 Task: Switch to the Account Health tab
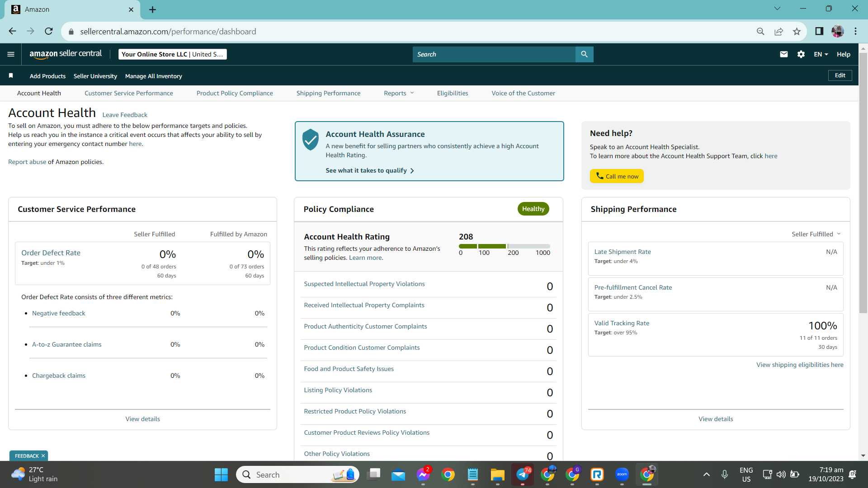click(x=39, y=93)
